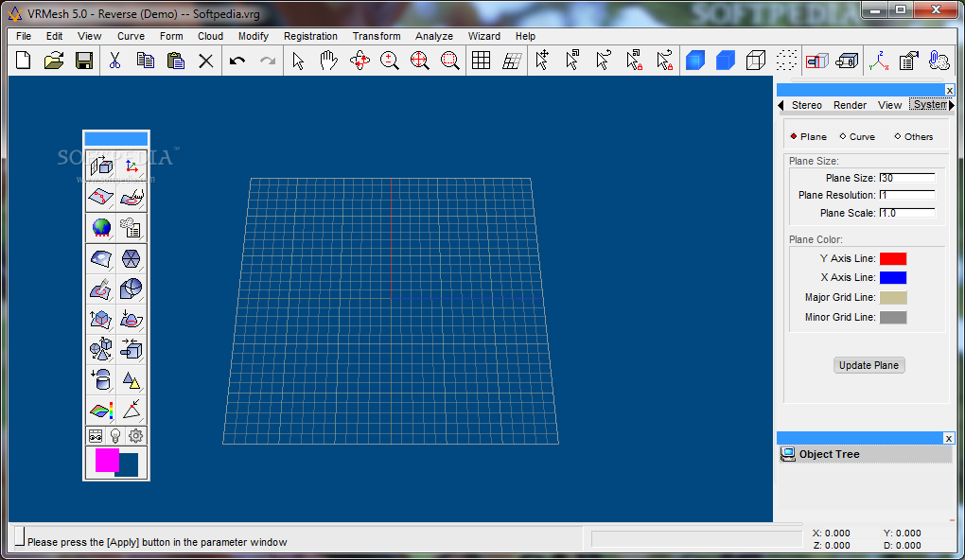965x560 pixels.
Task: Switch to the View tab
Action: click(890, 105)
